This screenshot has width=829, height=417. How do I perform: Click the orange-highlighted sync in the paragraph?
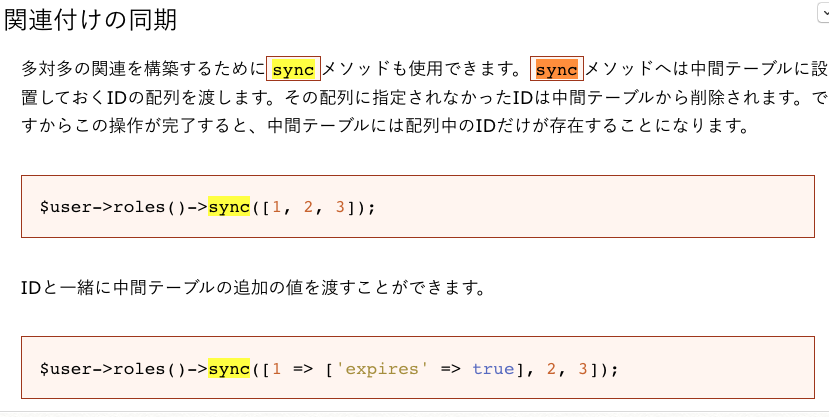(557, 69)
